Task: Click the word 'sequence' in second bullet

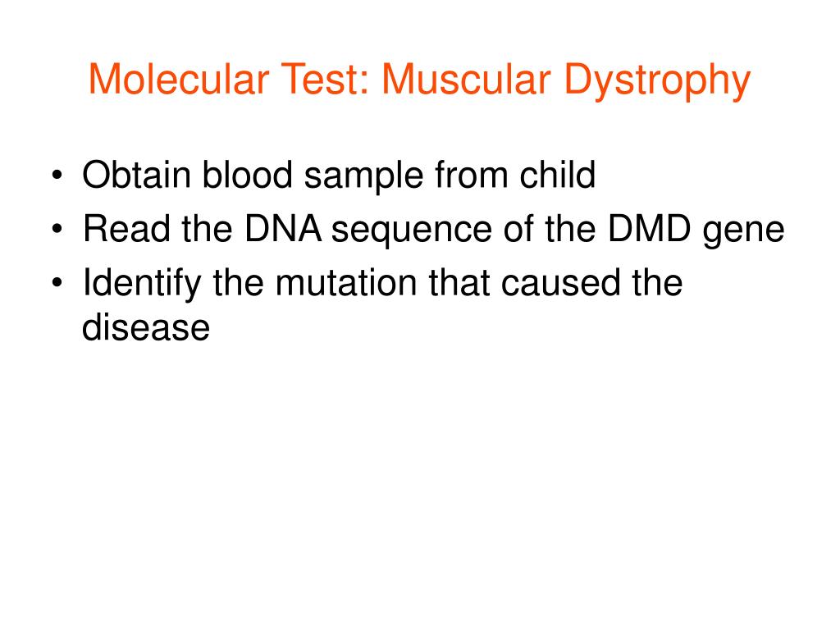Action: click(x=412, y=231)
